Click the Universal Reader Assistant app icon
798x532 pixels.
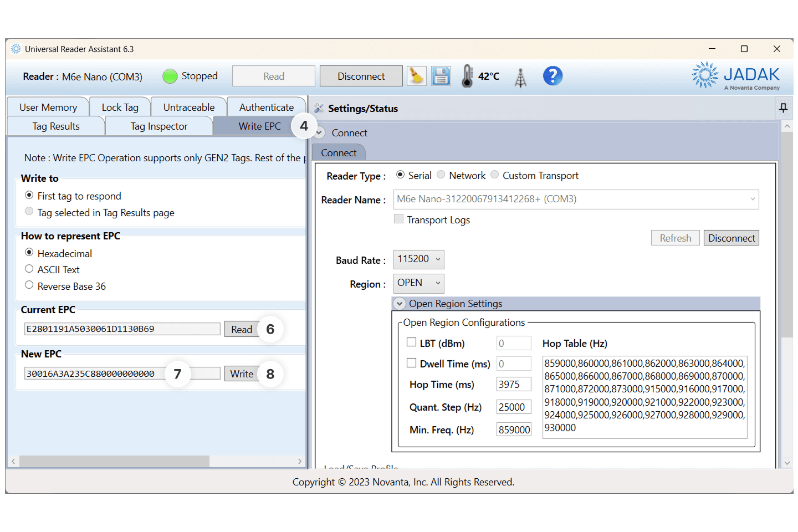(x=16, y=49)
